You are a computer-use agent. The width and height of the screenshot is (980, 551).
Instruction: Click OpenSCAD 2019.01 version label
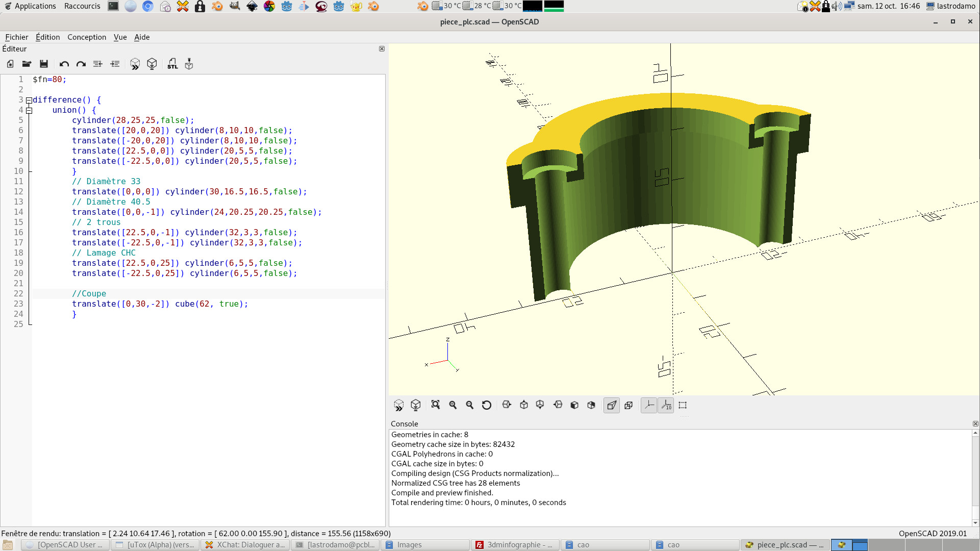tap(933, 534)
